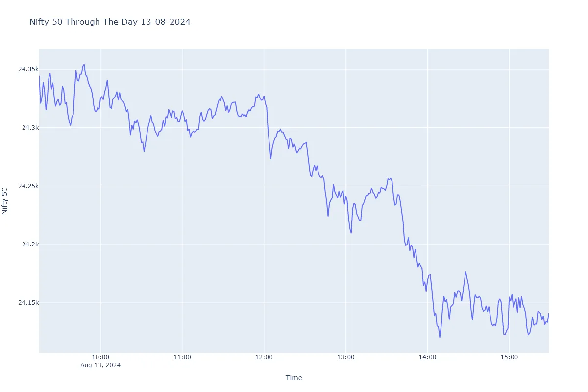Select the 14:00 time tick label
This screenshot has height=392, width=588.
click(x=427, y=358)
